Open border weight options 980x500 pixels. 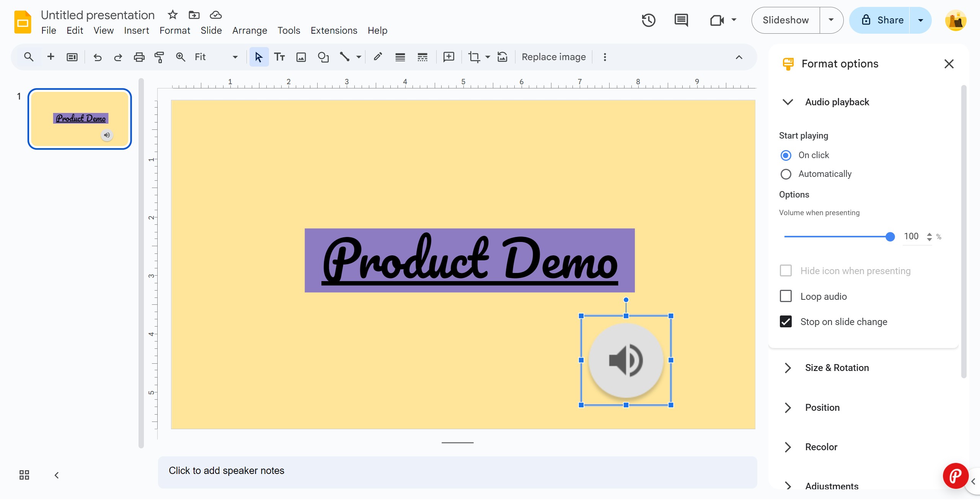click(x=400, y=57)
